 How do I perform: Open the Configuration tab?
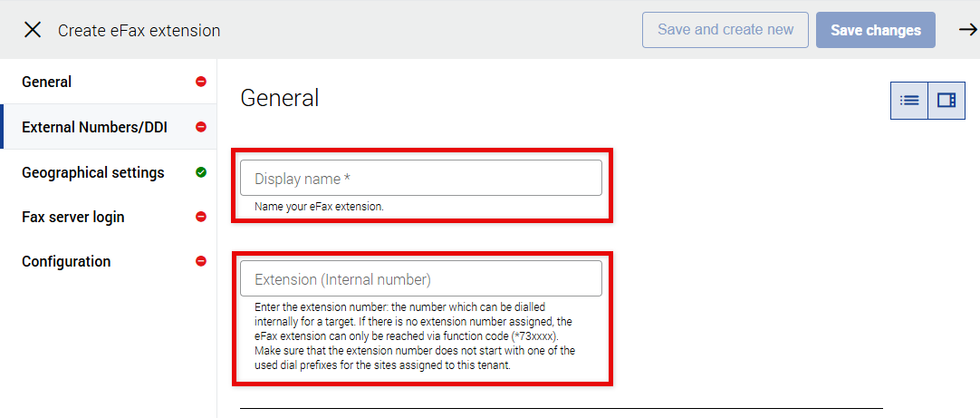coord(66,261)
